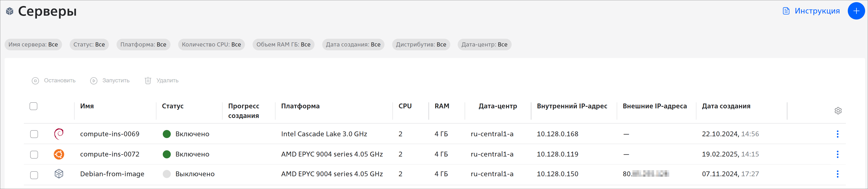Open the Инструкция link
This screenshot has height=189, width=868.
811,11
